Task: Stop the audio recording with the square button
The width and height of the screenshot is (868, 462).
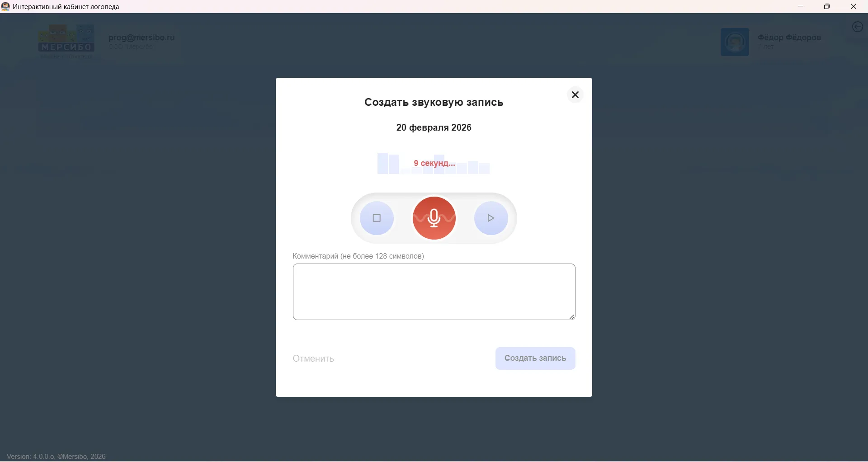Action: (377, 218)
